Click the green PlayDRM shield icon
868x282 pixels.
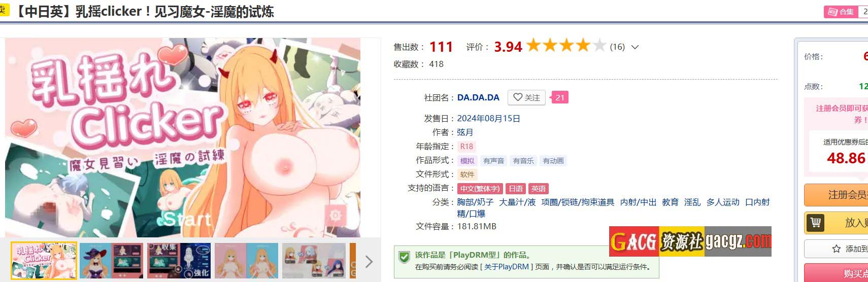[x=404, y=257]
